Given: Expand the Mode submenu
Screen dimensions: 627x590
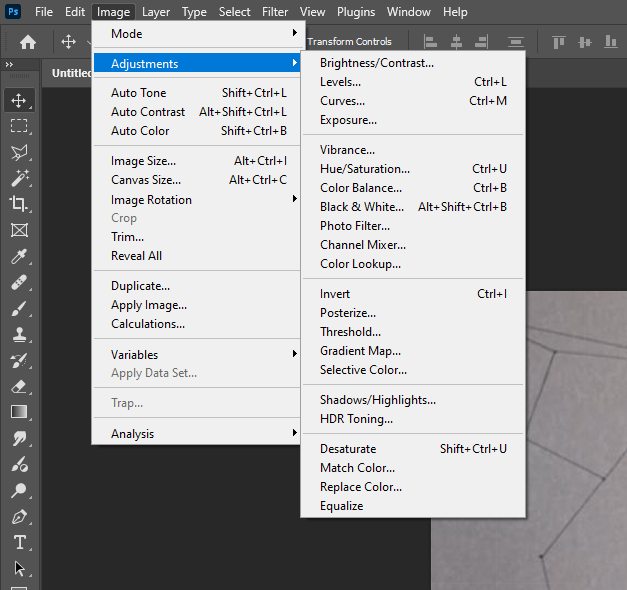Looking at the screenshot, I should point(198,34).
